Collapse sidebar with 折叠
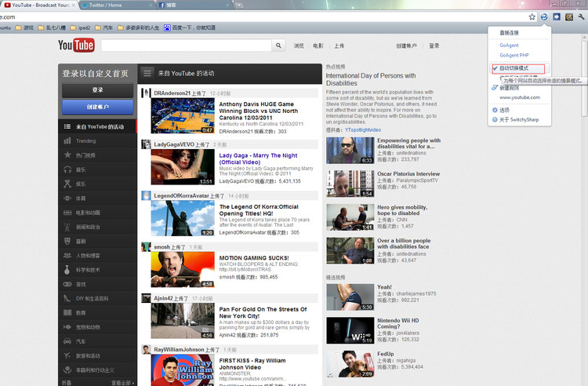This screenshot has width=588, height=386. click(67, 383)
